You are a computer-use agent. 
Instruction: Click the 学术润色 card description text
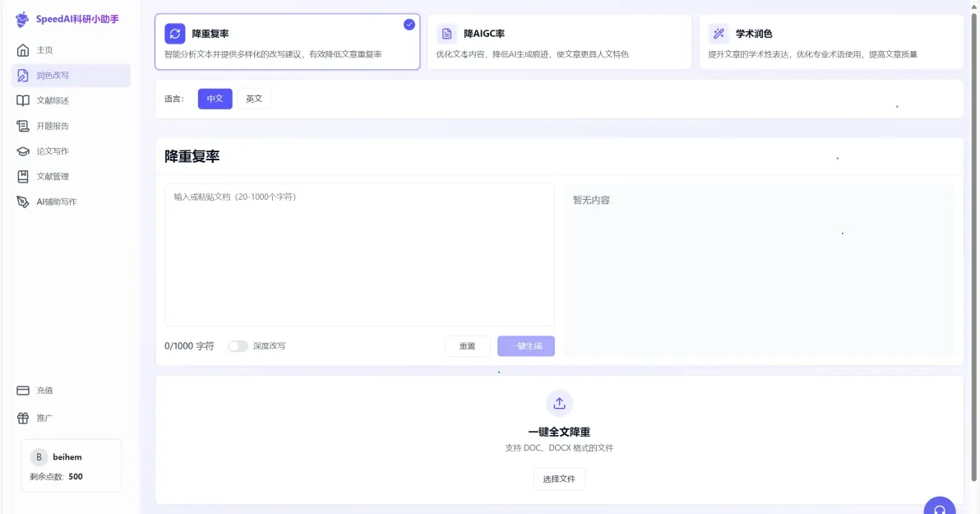click(812, 54)
